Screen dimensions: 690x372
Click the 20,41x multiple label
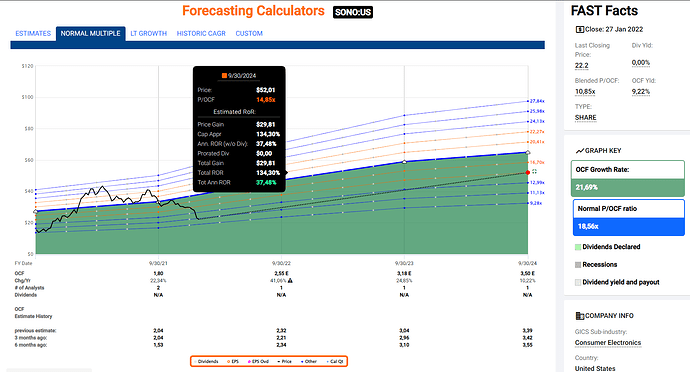coord(537,142)
